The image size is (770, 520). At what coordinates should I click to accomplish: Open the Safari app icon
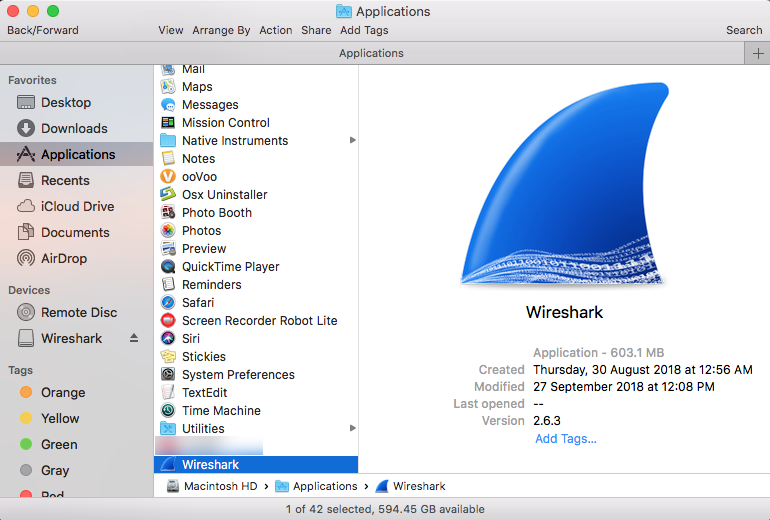[x=168, y=303]
